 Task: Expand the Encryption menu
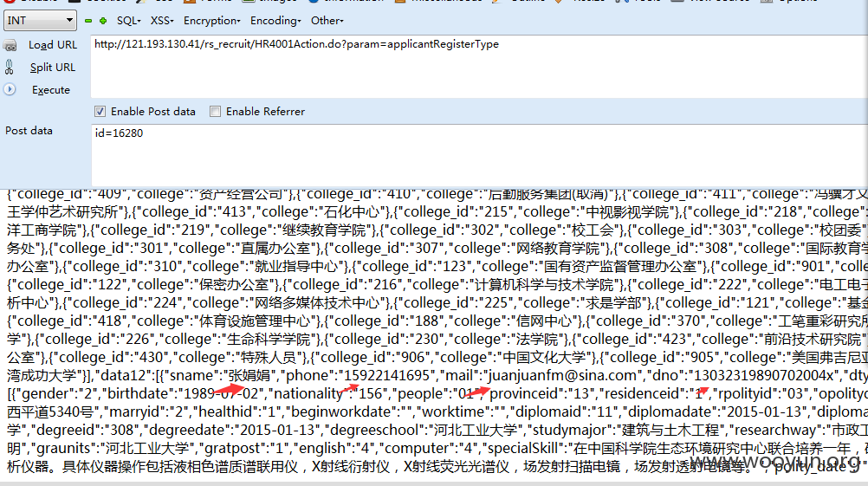(212, 21)
